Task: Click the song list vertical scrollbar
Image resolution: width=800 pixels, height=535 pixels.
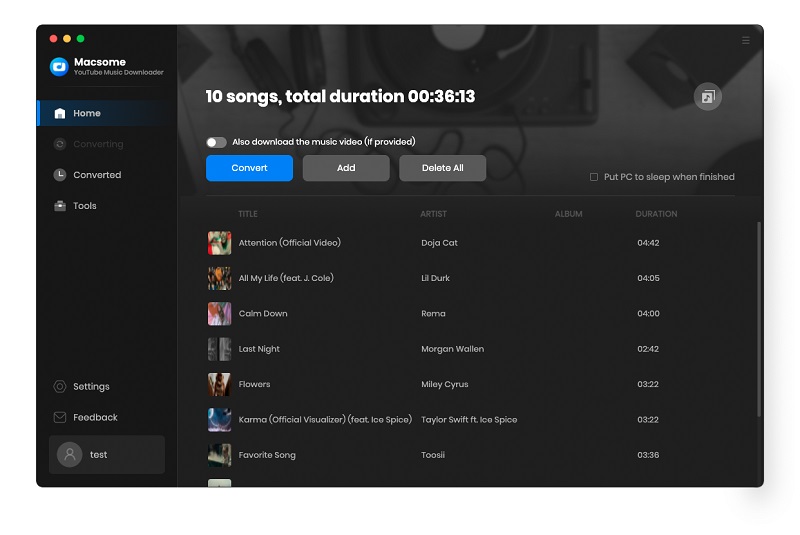Action: pyautogui.click(x=759, y=320)
